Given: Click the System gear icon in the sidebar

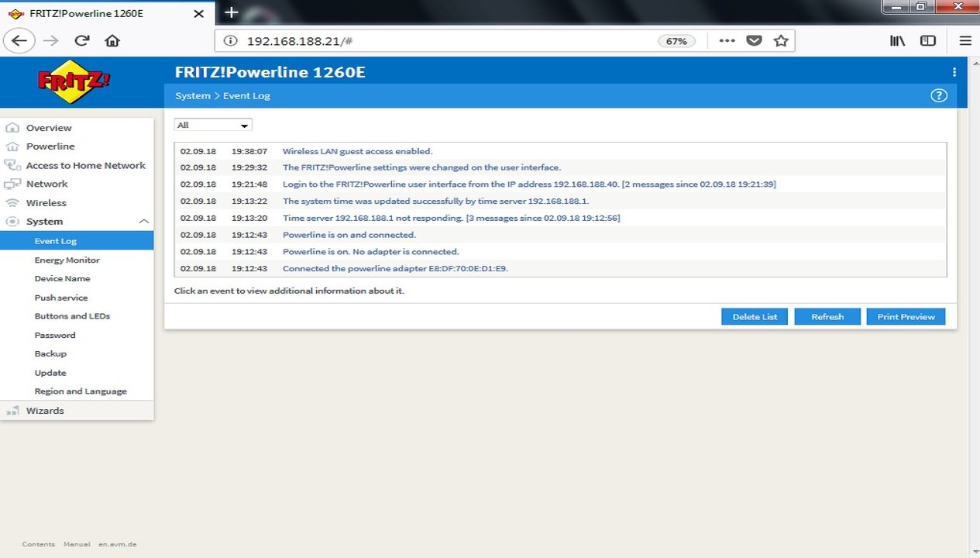Looking at the screenshot, I should 12,222.
